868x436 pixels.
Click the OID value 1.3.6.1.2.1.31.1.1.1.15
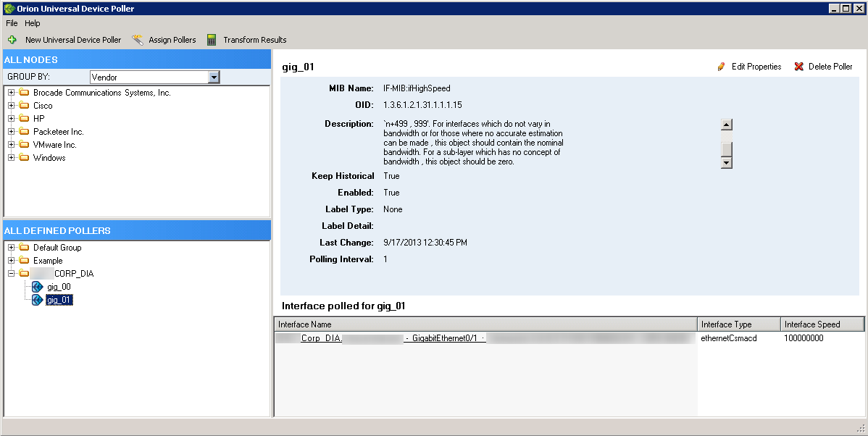422,104
